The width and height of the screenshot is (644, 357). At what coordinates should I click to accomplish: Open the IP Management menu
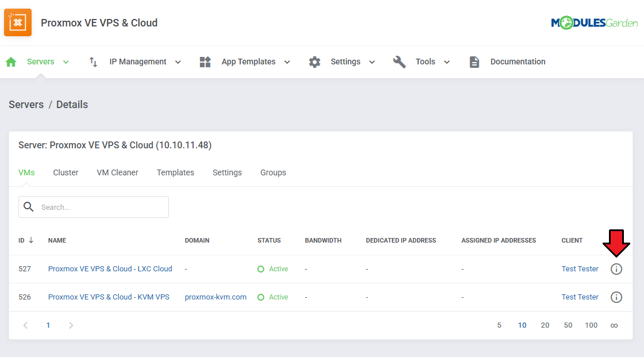pos(137,62)
